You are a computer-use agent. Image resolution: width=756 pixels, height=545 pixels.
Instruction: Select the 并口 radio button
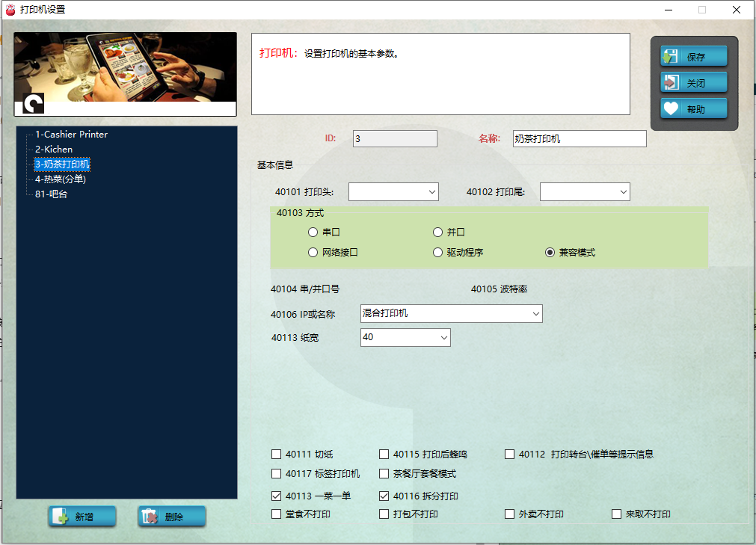(x=437, y=233)
